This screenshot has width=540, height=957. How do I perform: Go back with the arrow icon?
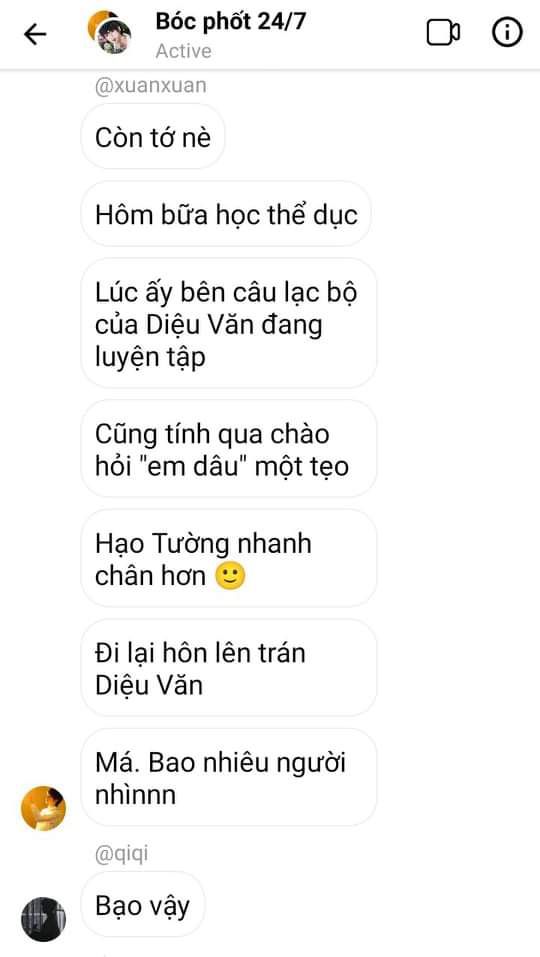(x=35, y=34)
